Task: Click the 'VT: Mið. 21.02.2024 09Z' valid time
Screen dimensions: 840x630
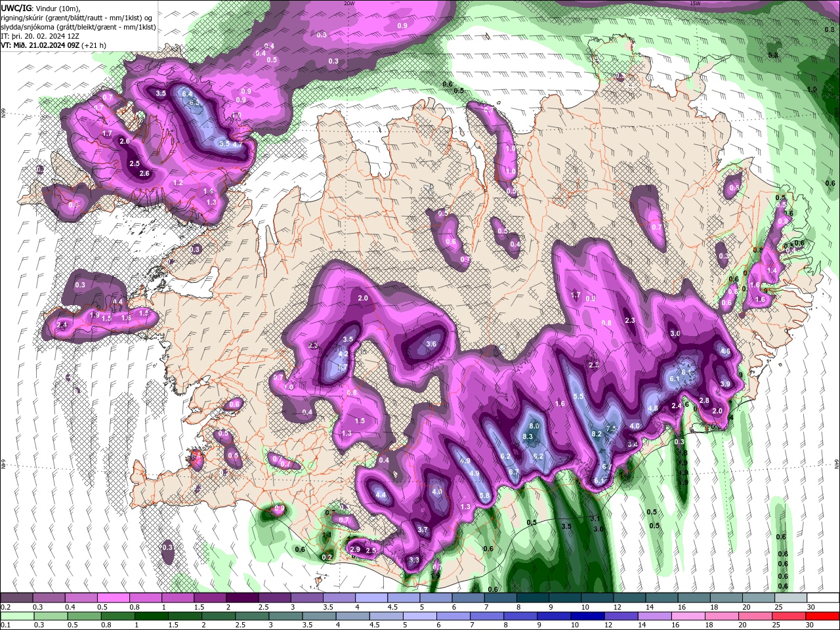Action: click(x=40, y=45)
